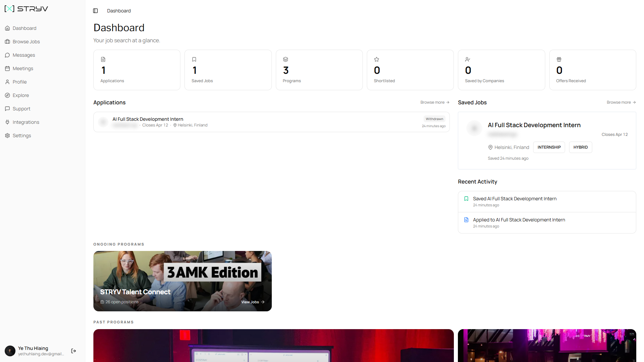Click Browse more next to Saved Jobs
This screenshot has width=644, height=362.
tap(621, 102)
